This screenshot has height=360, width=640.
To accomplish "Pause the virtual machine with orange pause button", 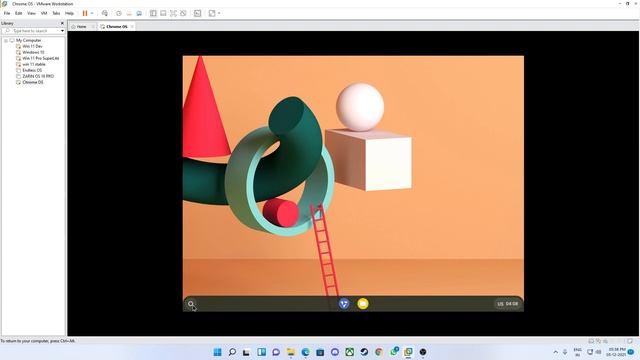I will coord(85,13).
